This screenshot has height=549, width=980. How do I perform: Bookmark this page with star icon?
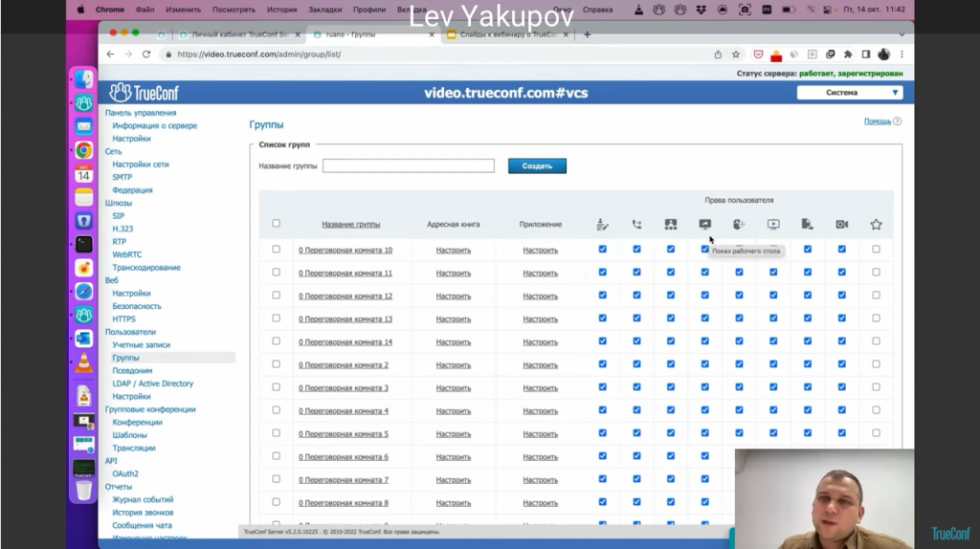coord(736,55)
